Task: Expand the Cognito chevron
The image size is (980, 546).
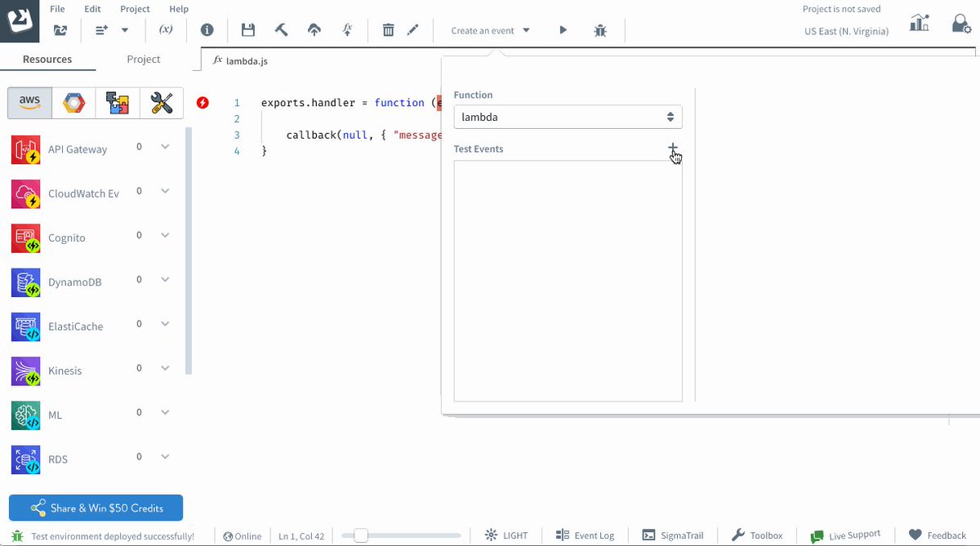Action: tap(165, 235)
